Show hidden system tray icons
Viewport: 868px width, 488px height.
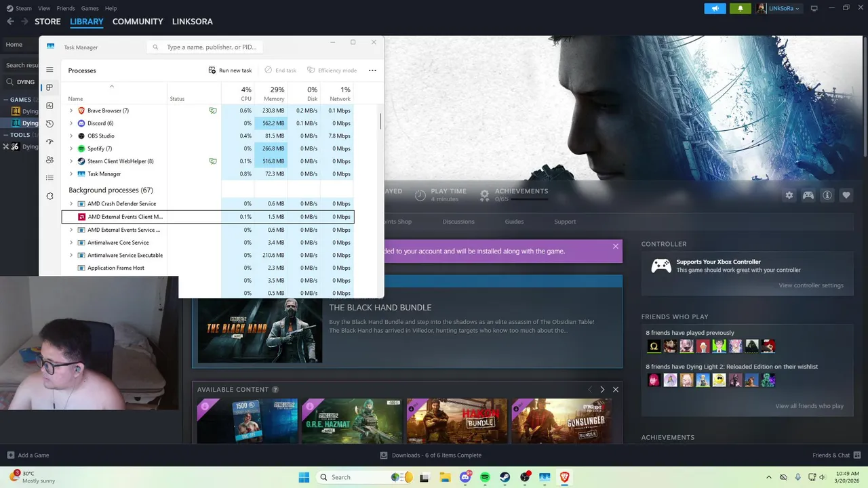coord(768,477)
